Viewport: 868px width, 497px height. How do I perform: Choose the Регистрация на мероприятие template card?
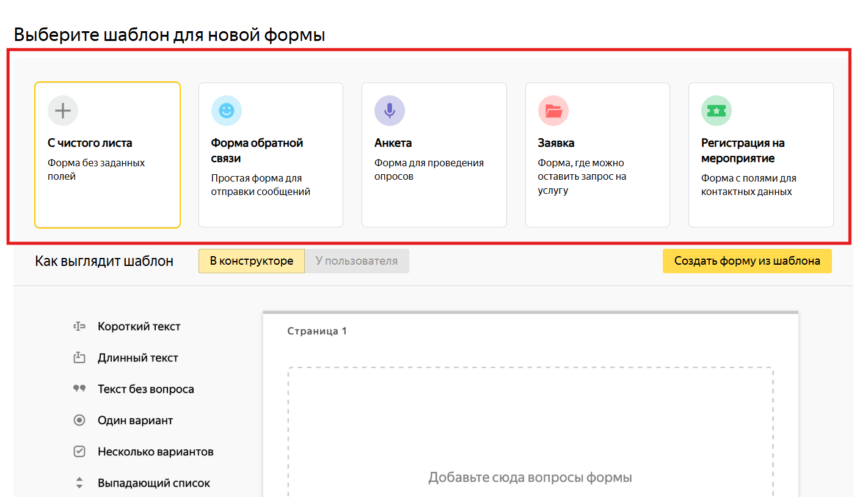(x=761, y=155)
